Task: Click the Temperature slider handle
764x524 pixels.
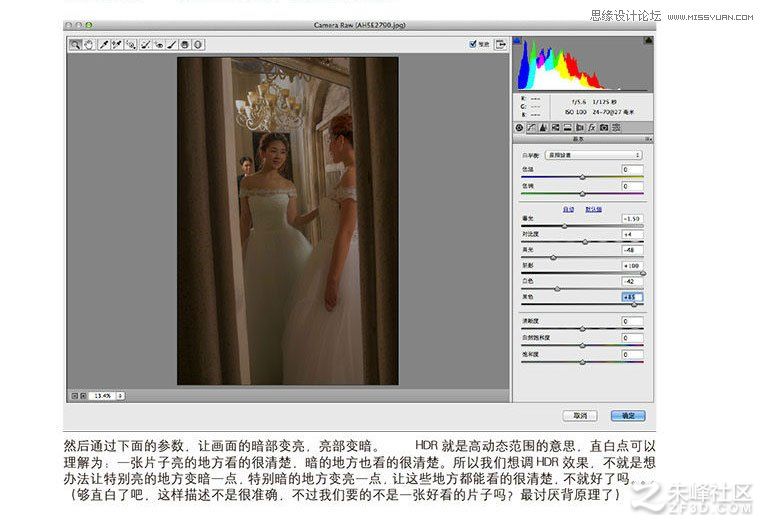Action: point(582,177)
